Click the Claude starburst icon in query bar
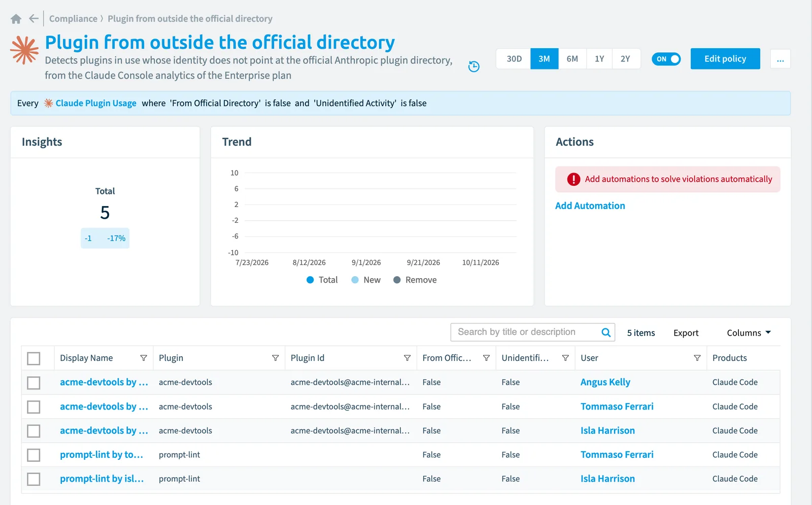 48,103
